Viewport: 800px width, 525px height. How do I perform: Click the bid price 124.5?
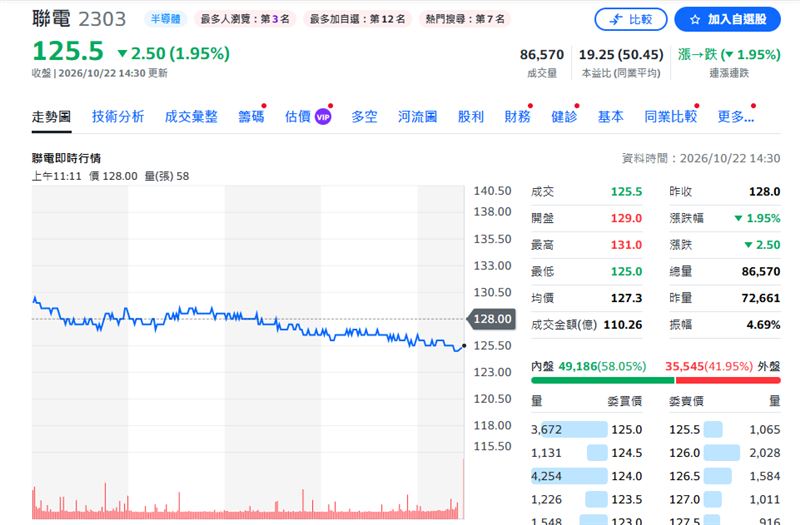(x=627, y=453)
